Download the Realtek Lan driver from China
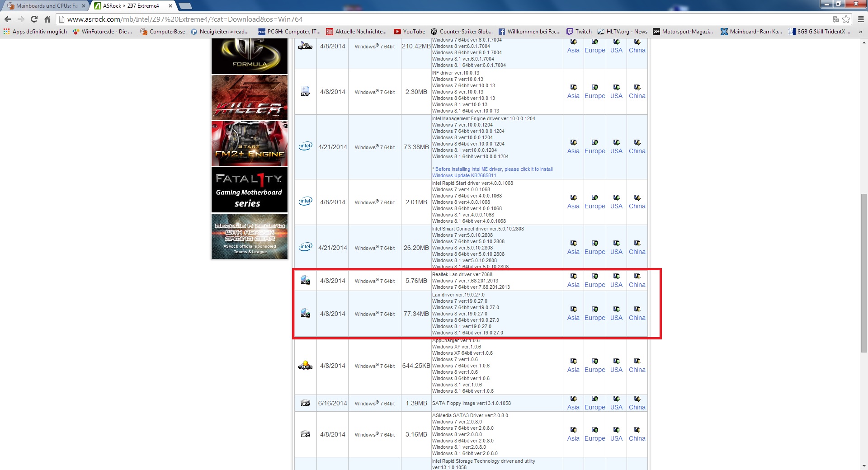868x470 pixels. pos(637,285)
